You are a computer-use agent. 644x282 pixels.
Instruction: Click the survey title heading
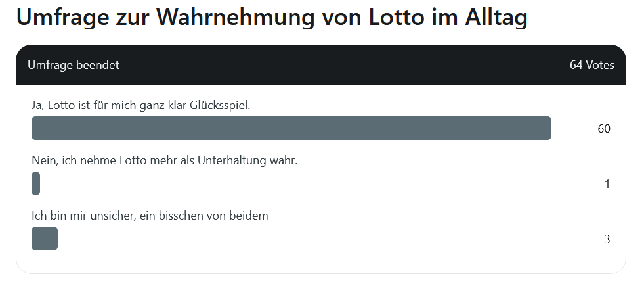pyautogui.click(x=272, y=17)
